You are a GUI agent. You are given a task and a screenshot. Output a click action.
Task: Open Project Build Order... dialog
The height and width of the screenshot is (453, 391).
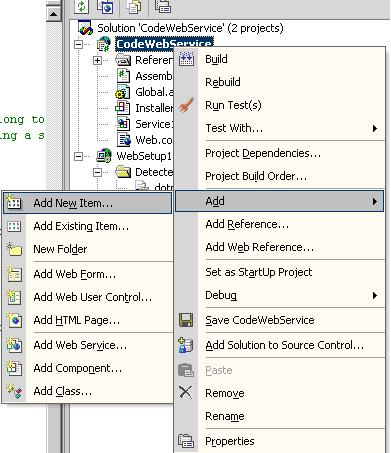[280, 176]
